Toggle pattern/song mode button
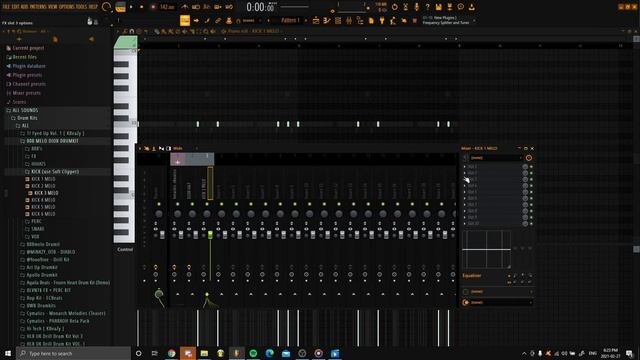 (x=121, y=7)
